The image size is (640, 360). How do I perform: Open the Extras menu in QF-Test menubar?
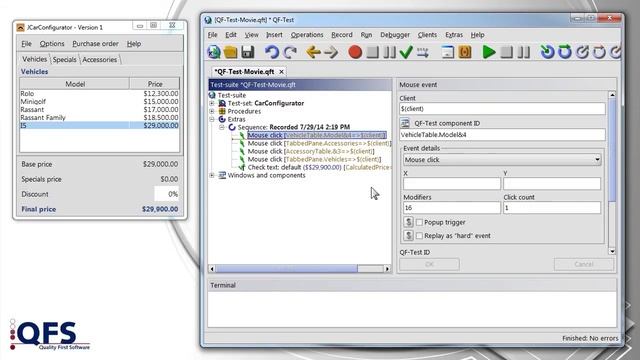tap(454, 35)
